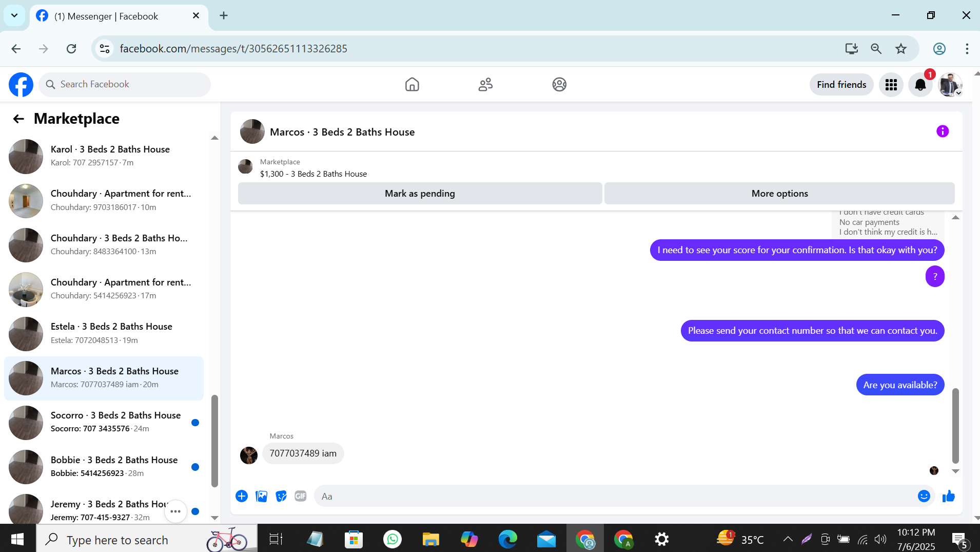The image size is (980, 552).
Task: Choose a GIF for the message
Action: (300, 496)
